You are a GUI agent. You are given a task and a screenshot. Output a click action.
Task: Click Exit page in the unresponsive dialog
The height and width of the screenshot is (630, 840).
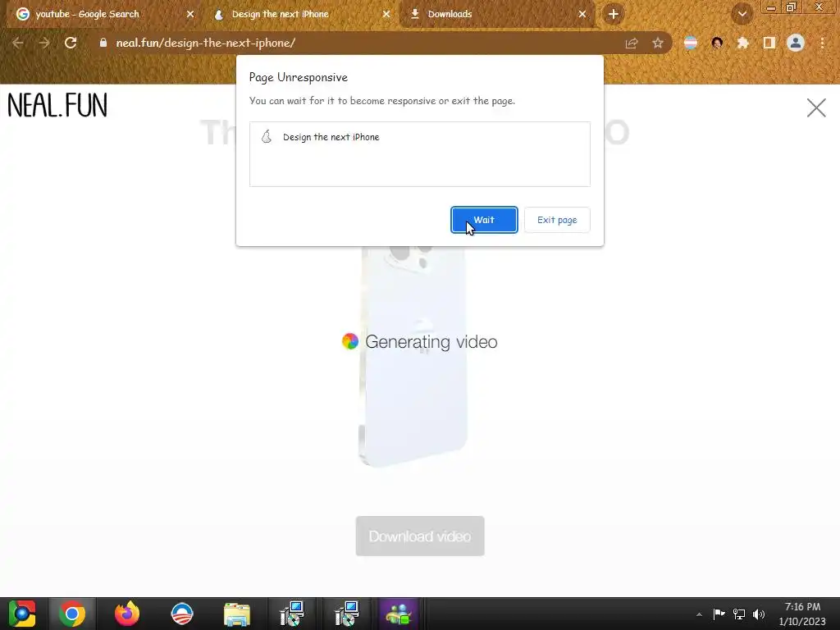[x=557, y=220]
